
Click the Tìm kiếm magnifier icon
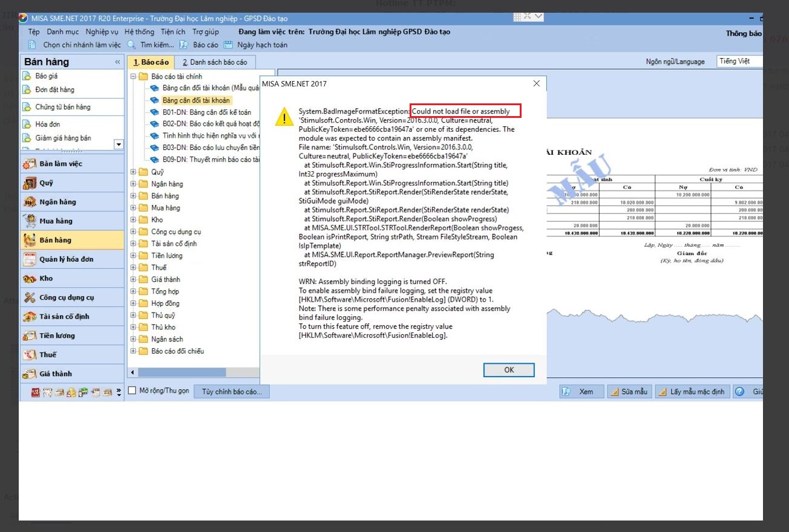132,45
